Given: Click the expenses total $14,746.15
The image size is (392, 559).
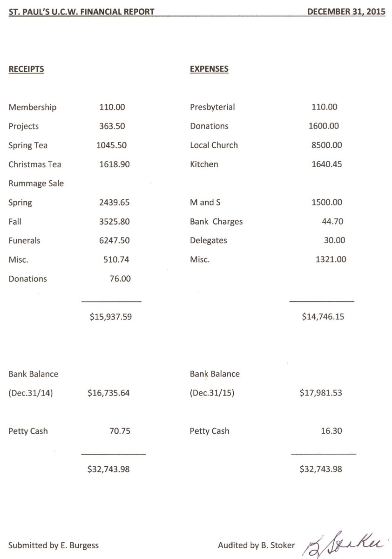Looking at the screenshot, I should coord(323,317).
